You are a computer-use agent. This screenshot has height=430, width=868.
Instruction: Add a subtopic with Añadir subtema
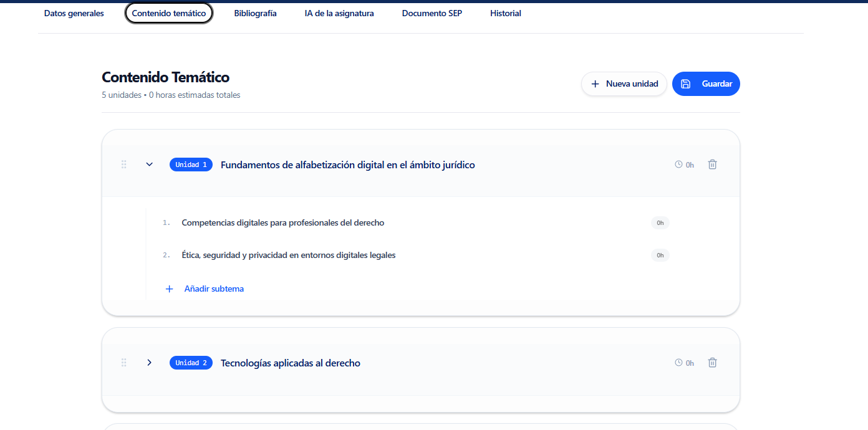tap(214, 289)
